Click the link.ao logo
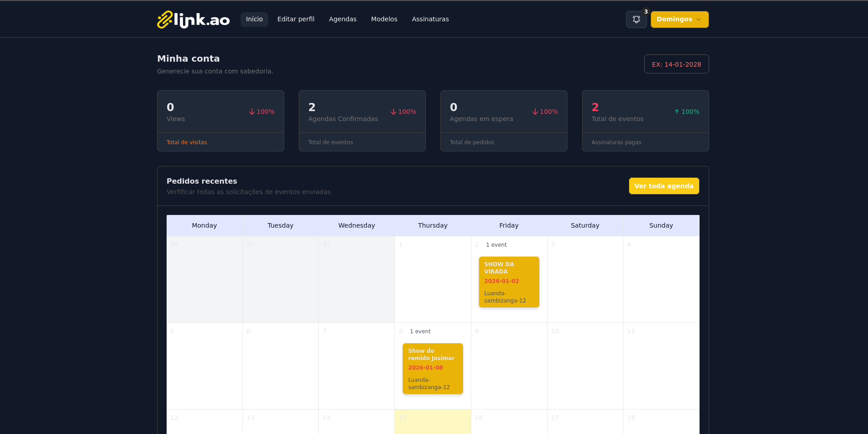 click(193, 20)
